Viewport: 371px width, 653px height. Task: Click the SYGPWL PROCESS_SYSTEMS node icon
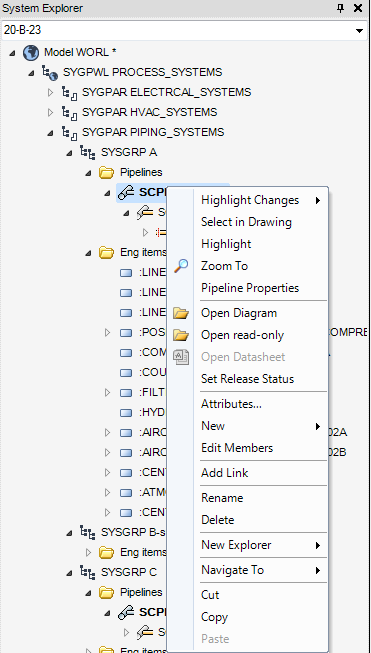pos(50,72)
